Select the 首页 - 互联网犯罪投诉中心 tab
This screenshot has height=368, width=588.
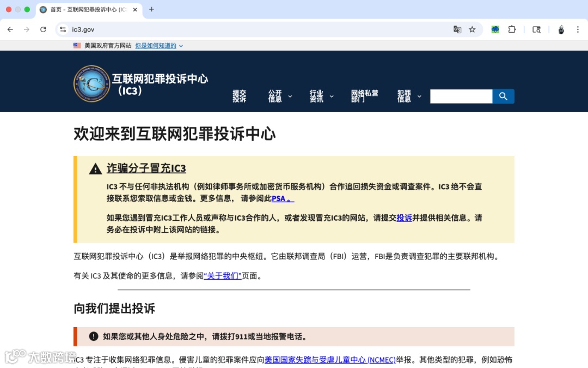pos(89,9)
